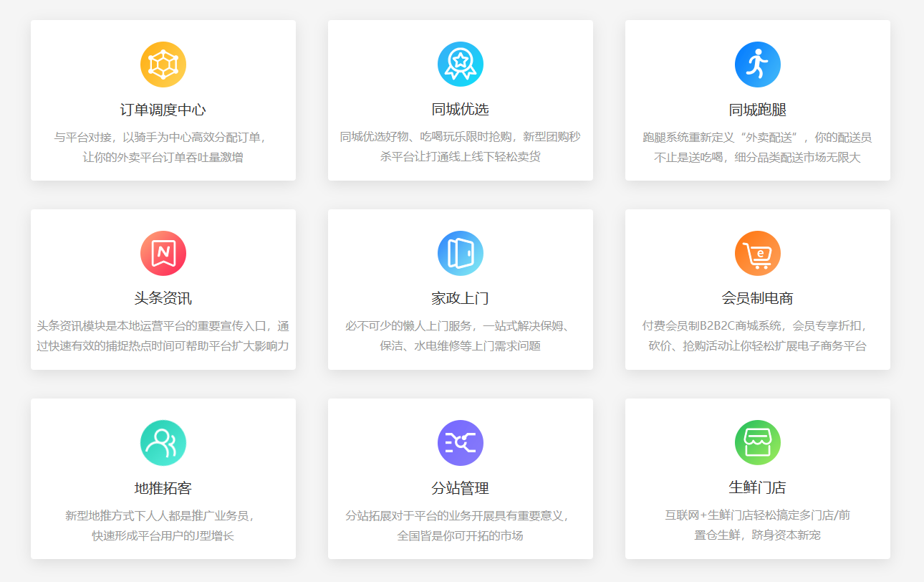Click the red 头条资讯 bookmark N icon

click(x=163, y=254)
